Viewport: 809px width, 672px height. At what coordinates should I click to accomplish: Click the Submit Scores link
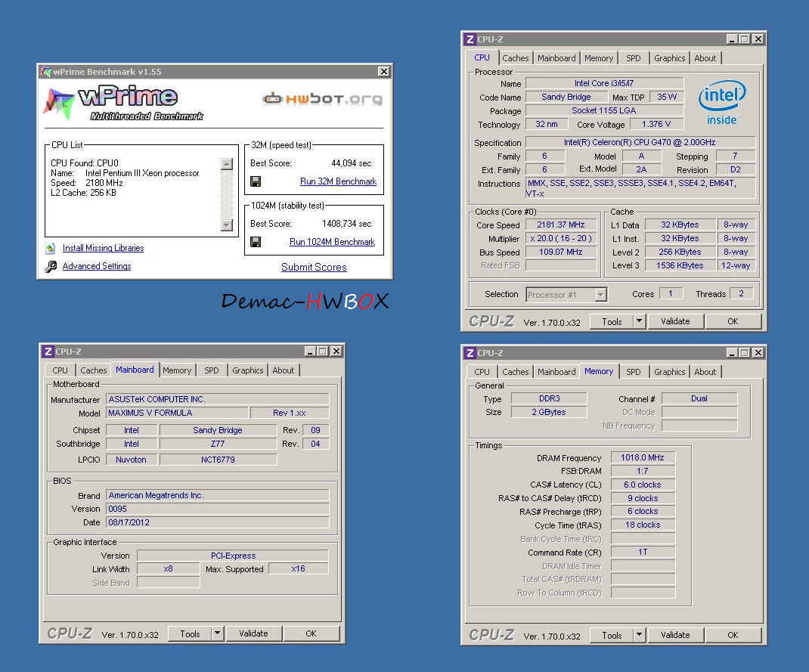[x=314, y=267]
